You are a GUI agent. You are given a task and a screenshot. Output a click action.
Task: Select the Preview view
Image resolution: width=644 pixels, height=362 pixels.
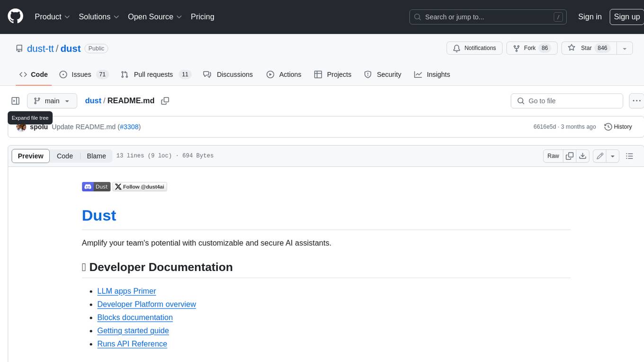(31, 156)
